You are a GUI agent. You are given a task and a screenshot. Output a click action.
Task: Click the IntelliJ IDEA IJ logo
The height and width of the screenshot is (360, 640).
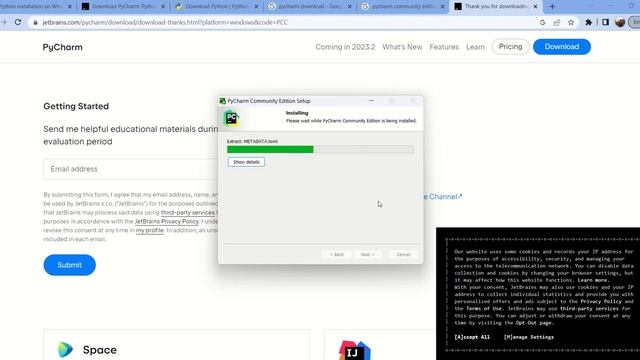(x=354, y=351)
